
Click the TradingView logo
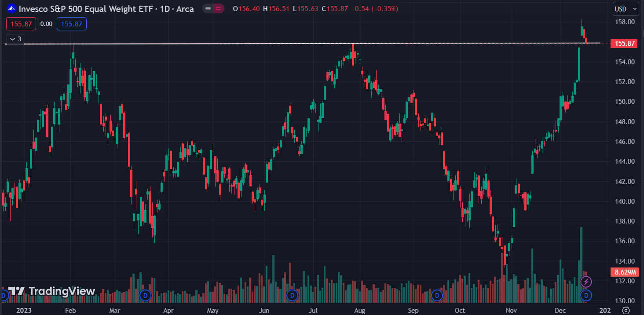tap(52, 291)
